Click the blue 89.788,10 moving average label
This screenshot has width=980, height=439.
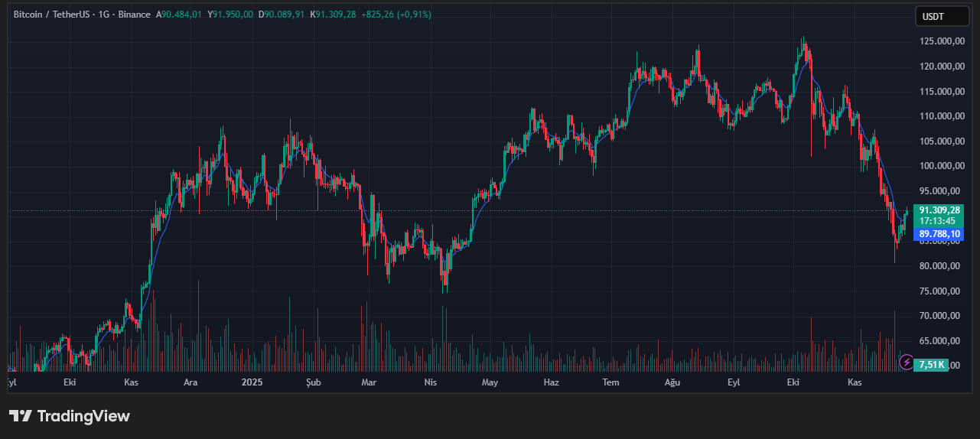[939, 234]
